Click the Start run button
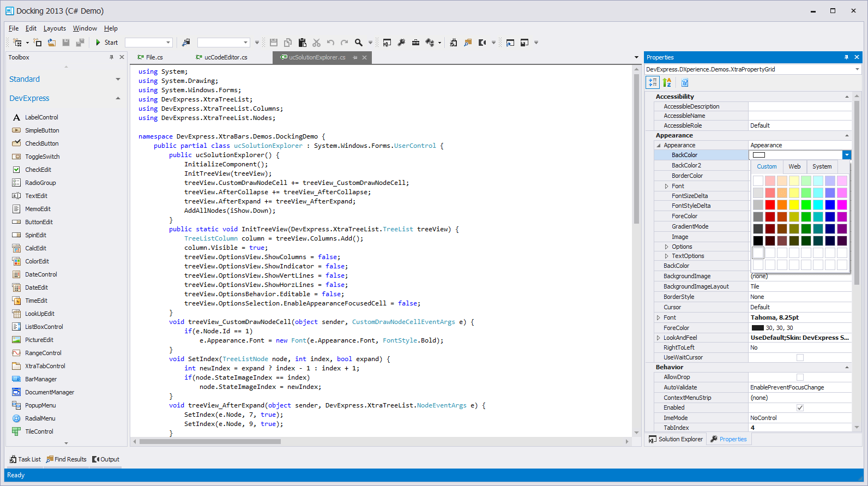Viewport: 868px width, 486px height. 106,43
